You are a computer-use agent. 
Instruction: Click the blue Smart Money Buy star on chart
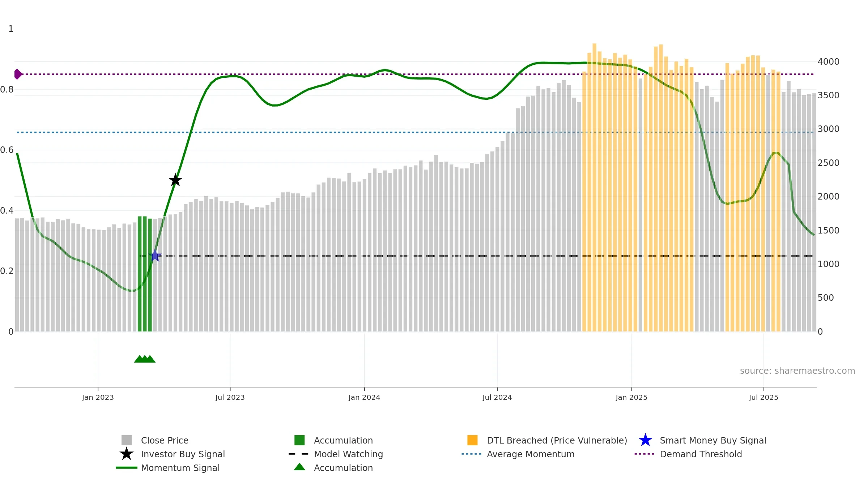point(155,256)
